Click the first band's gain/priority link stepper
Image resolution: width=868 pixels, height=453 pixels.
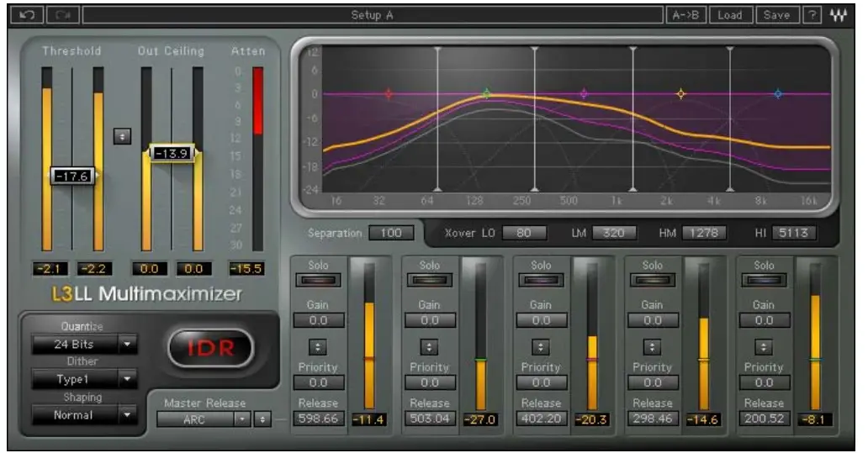pos(318,347)
